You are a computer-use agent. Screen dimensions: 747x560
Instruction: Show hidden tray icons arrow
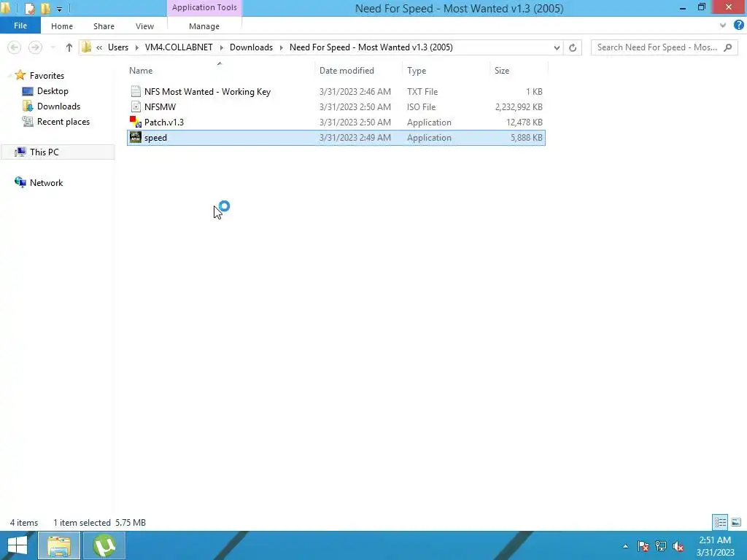point(625,546)
